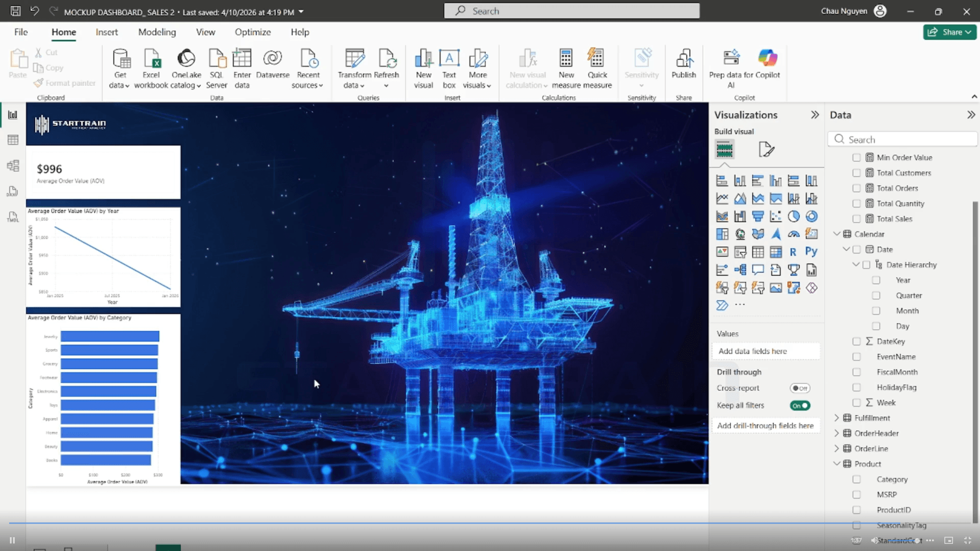980x551 pixels.
Task: Open Model view in left sidebar
Action: [13, 165]
